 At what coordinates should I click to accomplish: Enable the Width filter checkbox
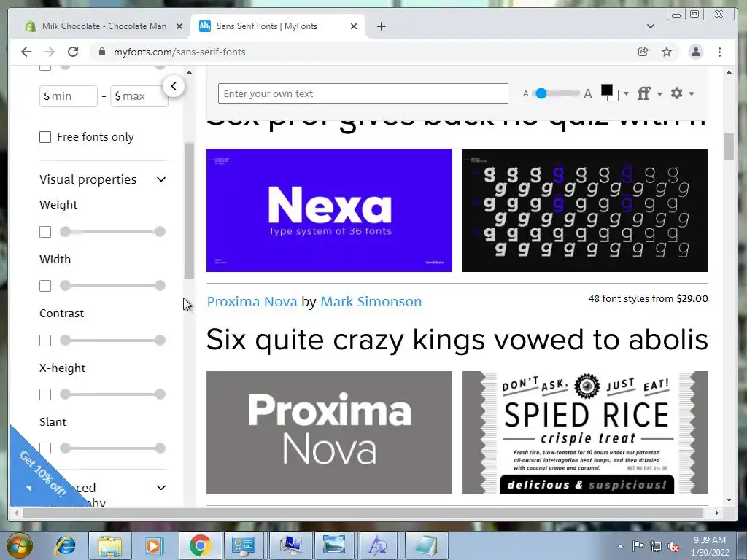(x=45, y=286)
